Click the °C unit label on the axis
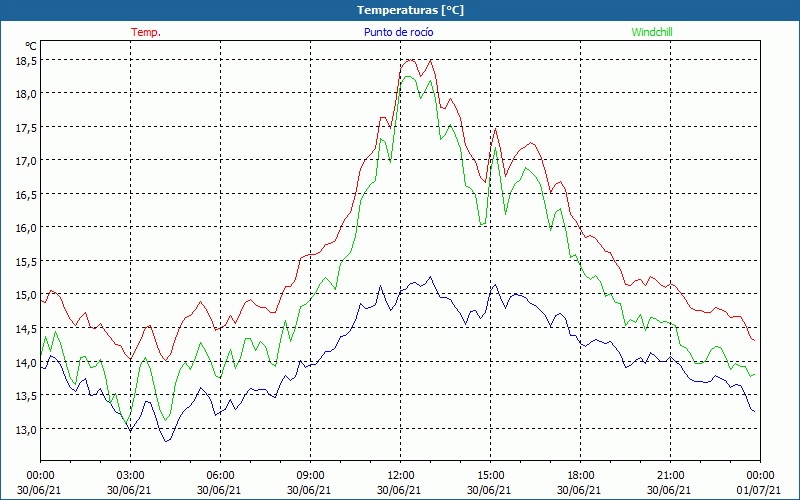 click(31, 46)
